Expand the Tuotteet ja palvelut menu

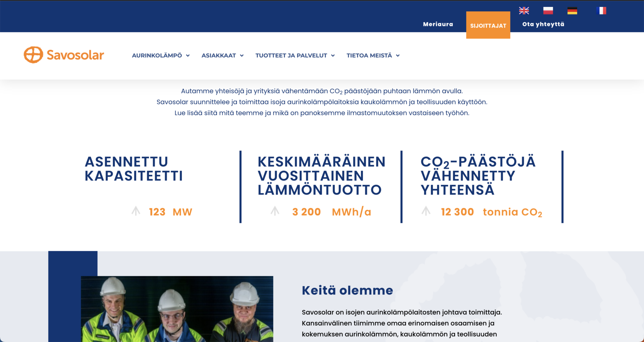pos(295,56)
